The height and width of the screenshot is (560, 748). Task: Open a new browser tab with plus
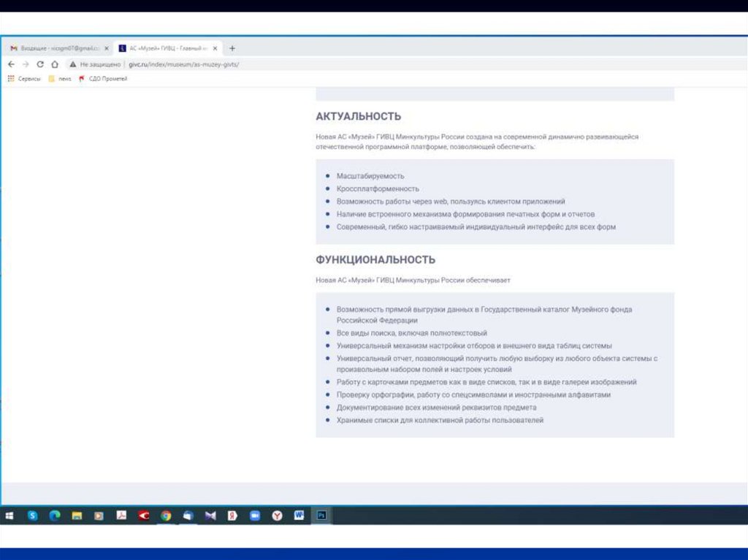[x=232, y=48]
